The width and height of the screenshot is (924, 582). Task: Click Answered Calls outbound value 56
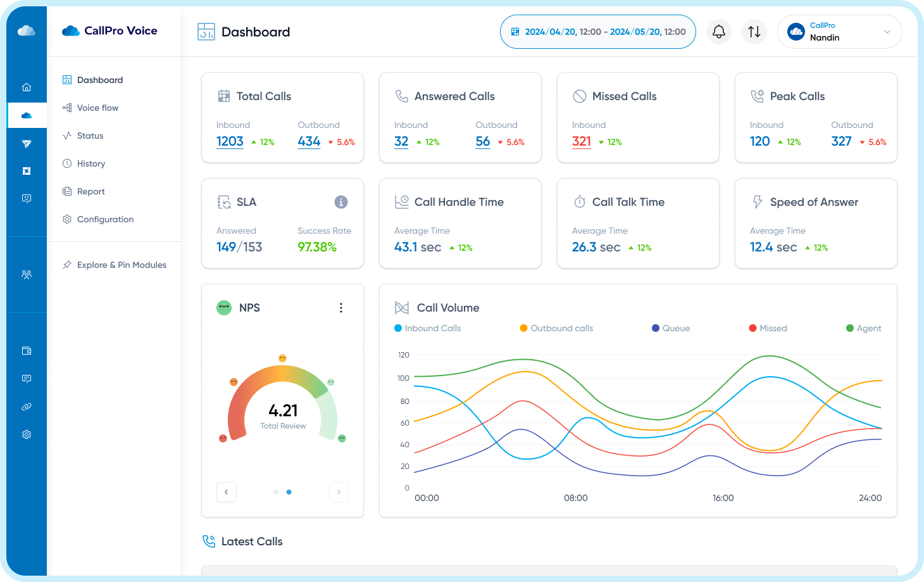[x=483, y=141]
